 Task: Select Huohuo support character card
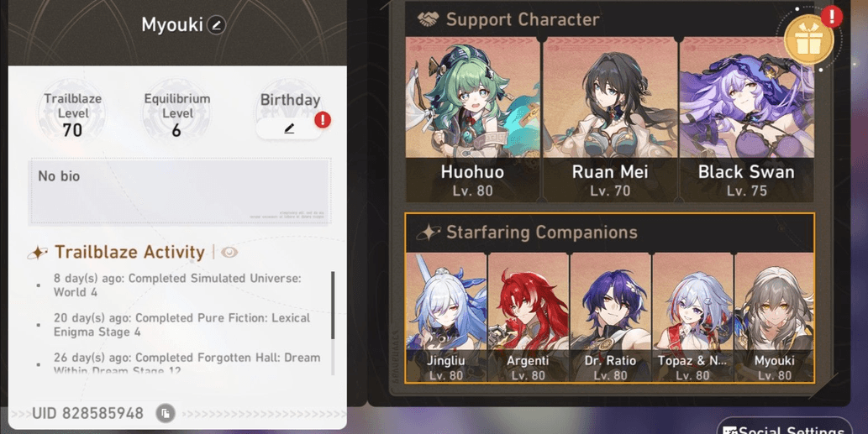[x=472, y=119]
